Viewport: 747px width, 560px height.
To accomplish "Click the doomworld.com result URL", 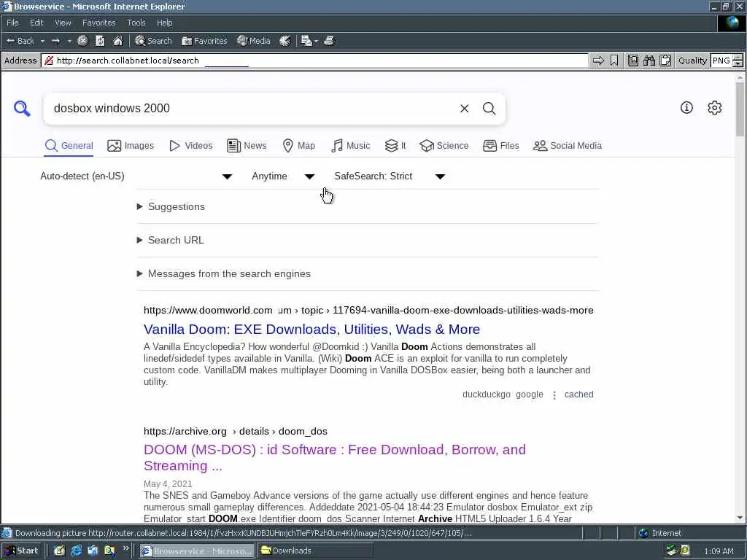I will pos(368,311).
